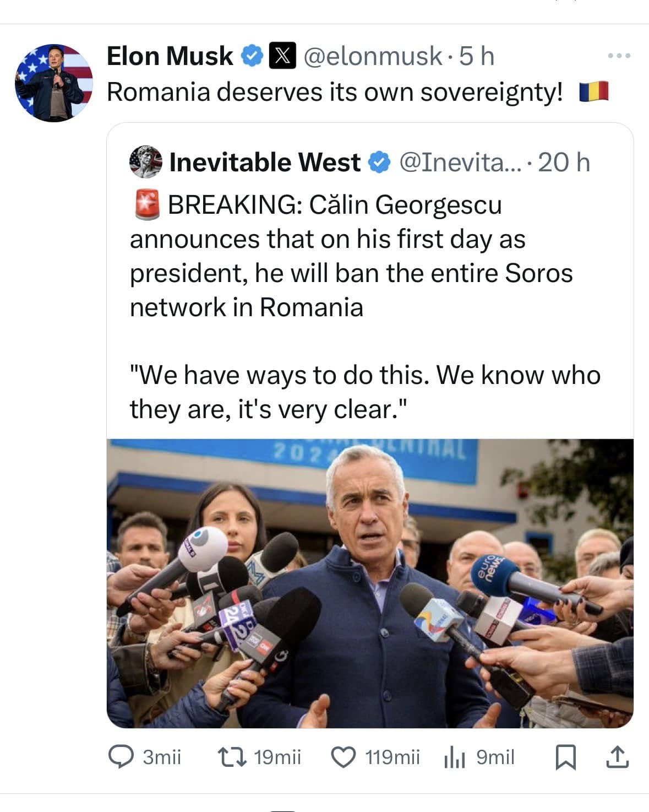Click the Romanian flag emoji
649x812 pixels.
point(593,91)
